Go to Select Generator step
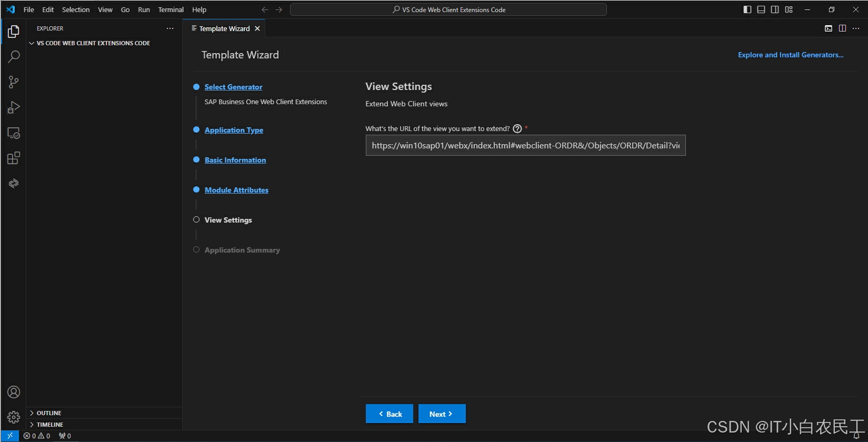The width and height of the screenshot is (868, 442). [x=233, y=87]
